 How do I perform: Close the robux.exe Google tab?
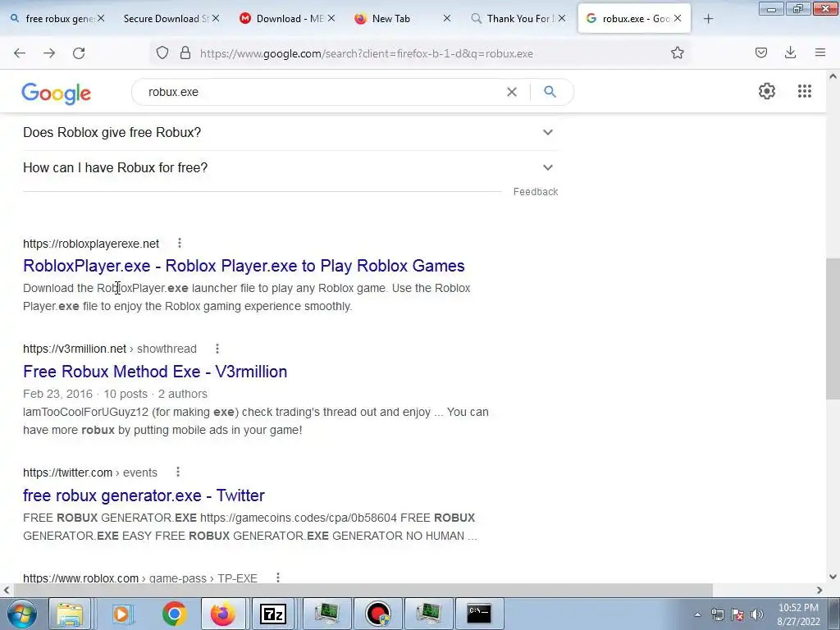click(x=678, y=19)
